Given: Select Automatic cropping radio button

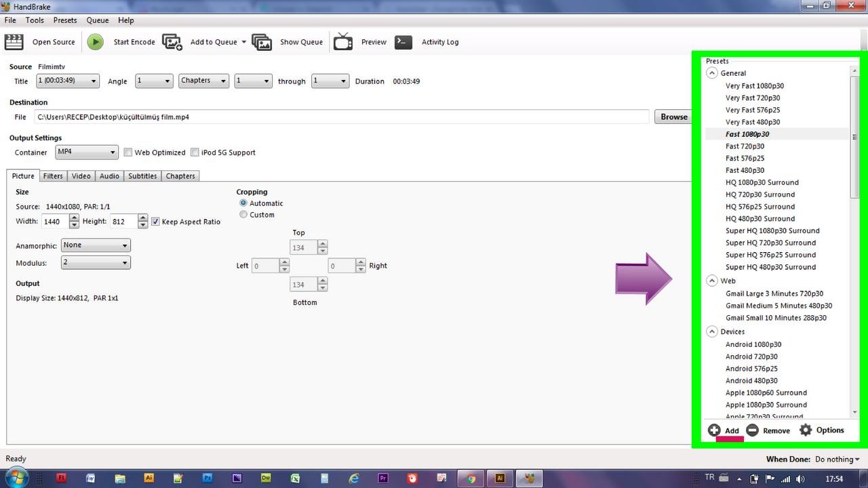Looking at the screenshot, I should (243, 203).
